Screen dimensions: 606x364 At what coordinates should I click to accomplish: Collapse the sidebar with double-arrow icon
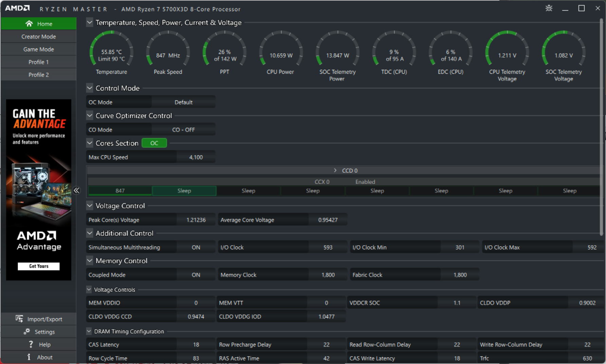coord(76,190)
